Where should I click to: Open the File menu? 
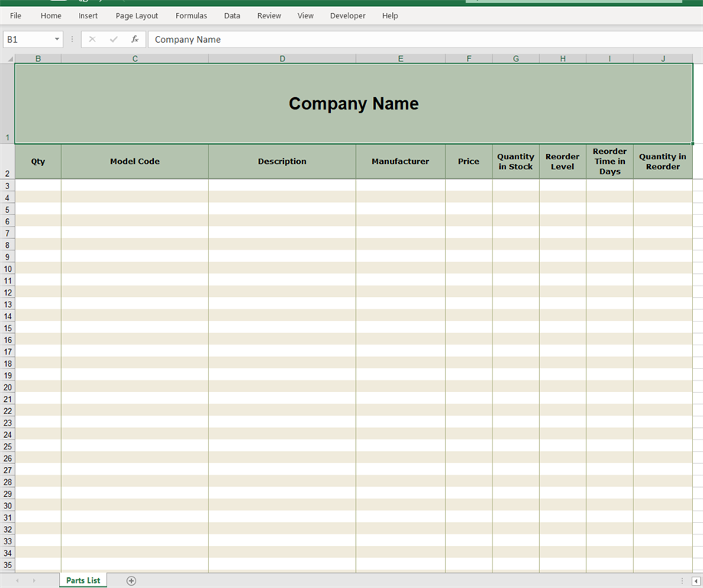tap(15, 15)
